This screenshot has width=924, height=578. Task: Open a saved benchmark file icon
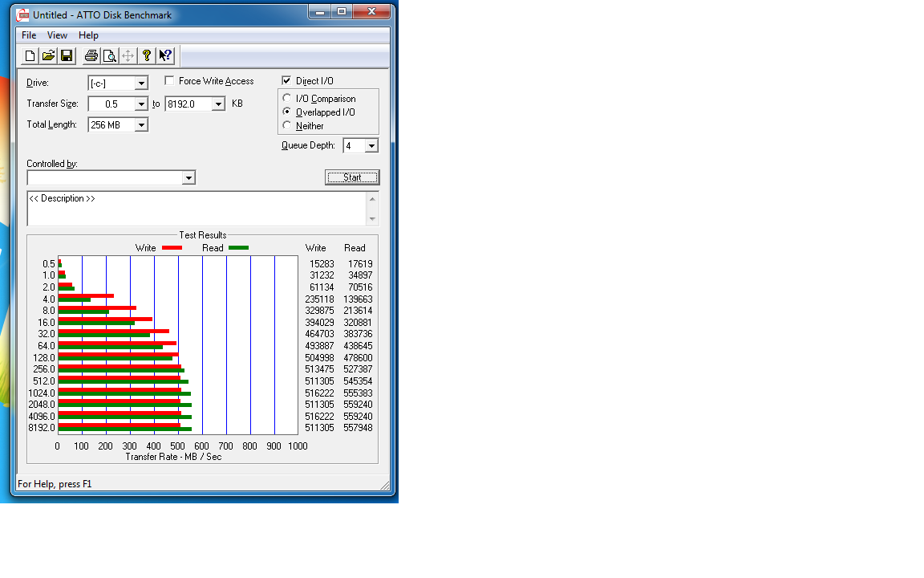point(48,56)
